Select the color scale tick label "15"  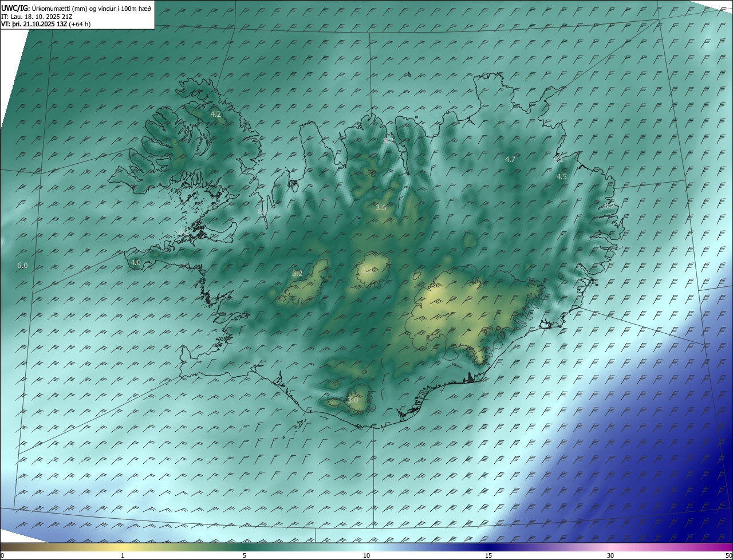coord(488,555)
